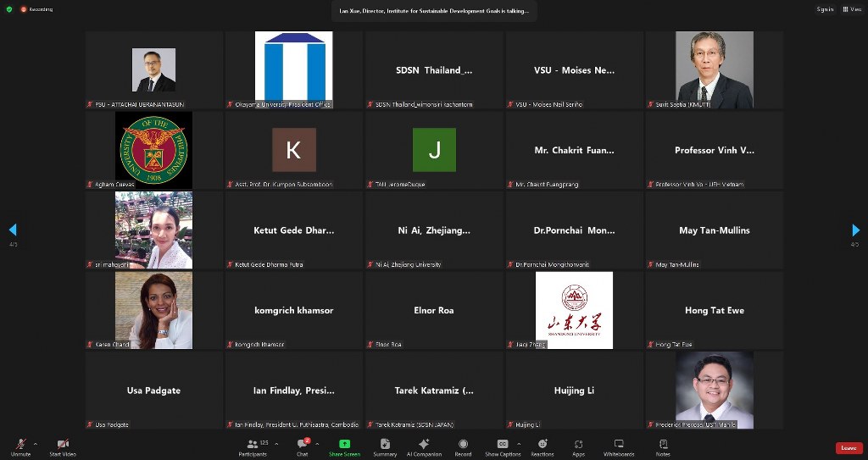Open Whiteboards from the toolbar
This screenshot has width=868, height=460.
619,446
